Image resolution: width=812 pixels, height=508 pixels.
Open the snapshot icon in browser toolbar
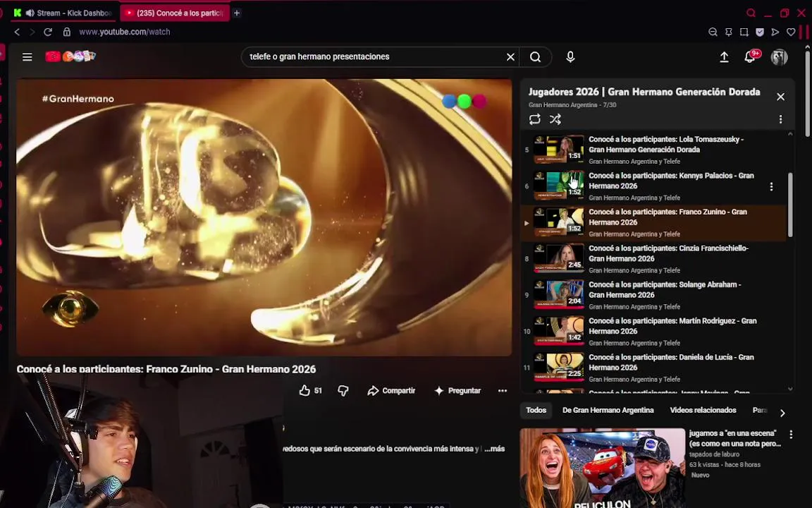[744, 32]
